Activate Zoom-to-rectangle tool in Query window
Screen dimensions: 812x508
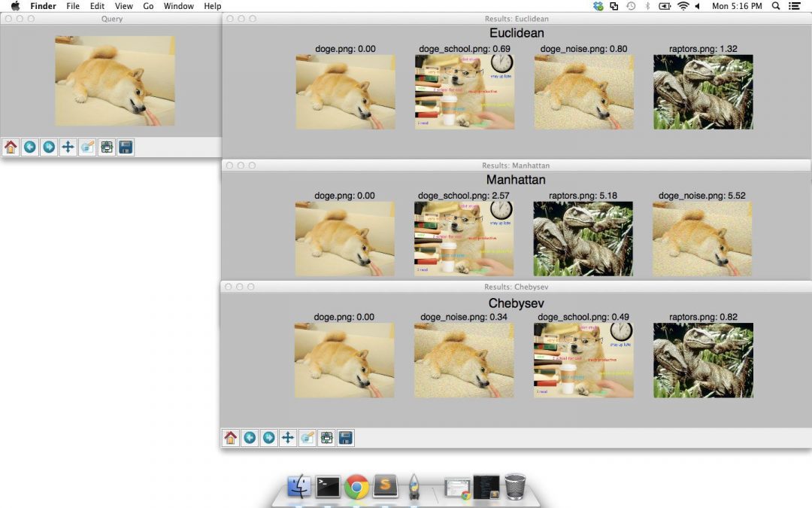pyautogui.click(x=87, y=148)
